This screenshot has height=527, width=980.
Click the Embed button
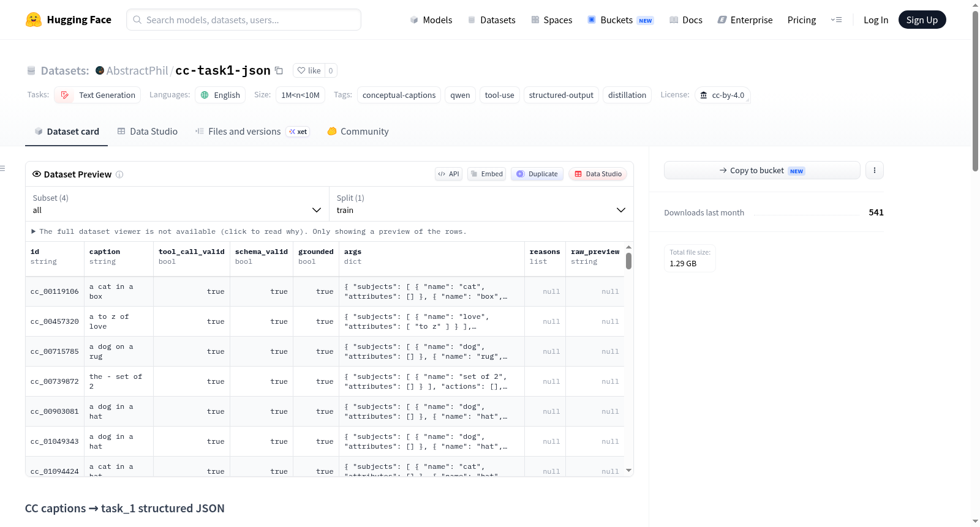point(487,174)
